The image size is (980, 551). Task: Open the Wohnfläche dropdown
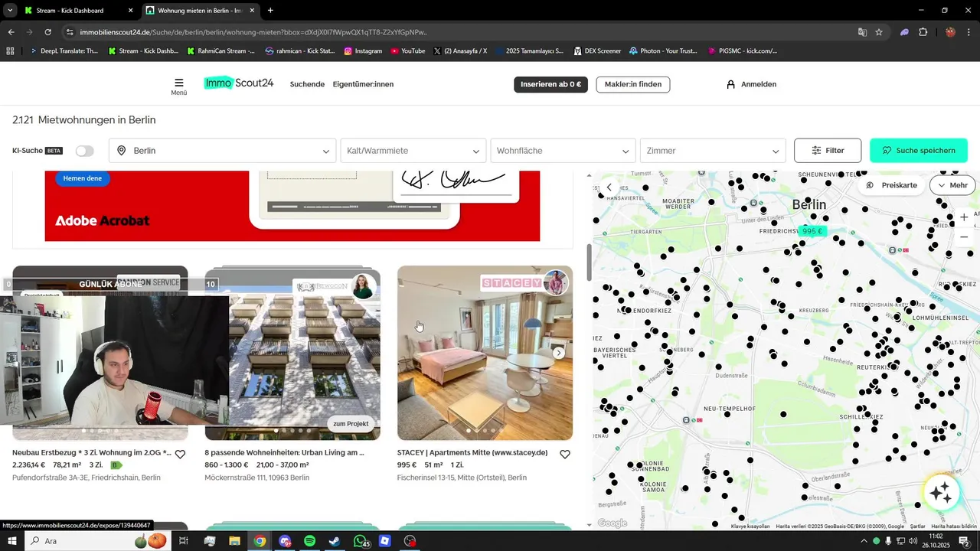[x=563, y=151]
